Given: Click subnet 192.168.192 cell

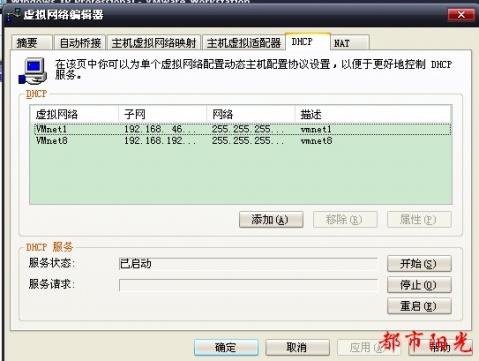Looking at the screenshot, I should 160,140.
